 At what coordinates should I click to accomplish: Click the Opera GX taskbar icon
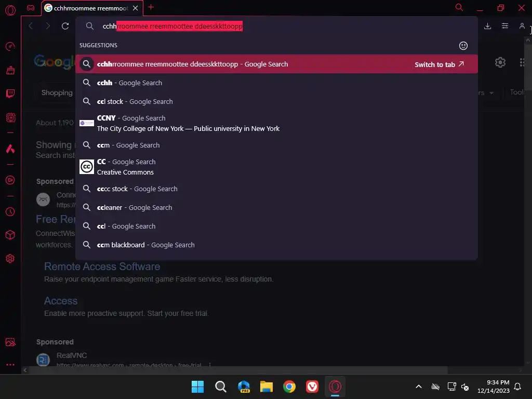[x=335, y=387]
